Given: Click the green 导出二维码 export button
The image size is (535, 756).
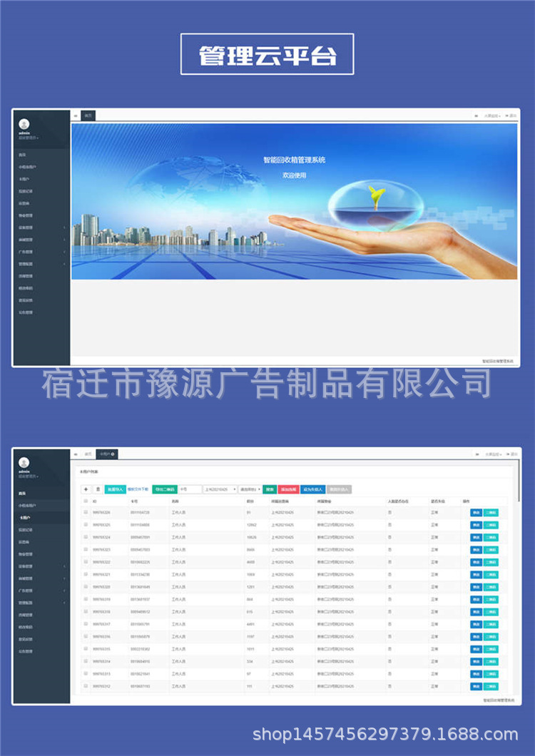Looking at the screenshot, I should (165, 489).
